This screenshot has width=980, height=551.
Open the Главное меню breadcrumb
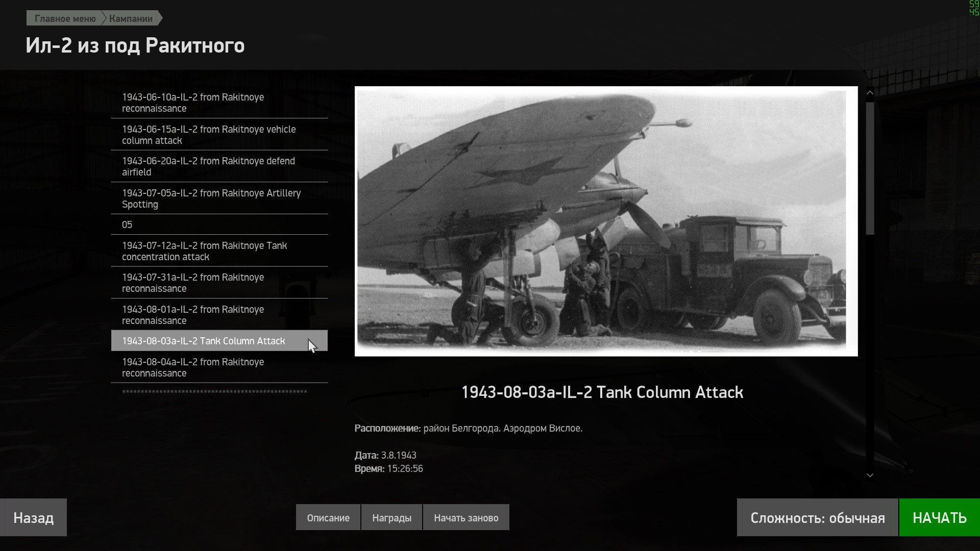65,18
